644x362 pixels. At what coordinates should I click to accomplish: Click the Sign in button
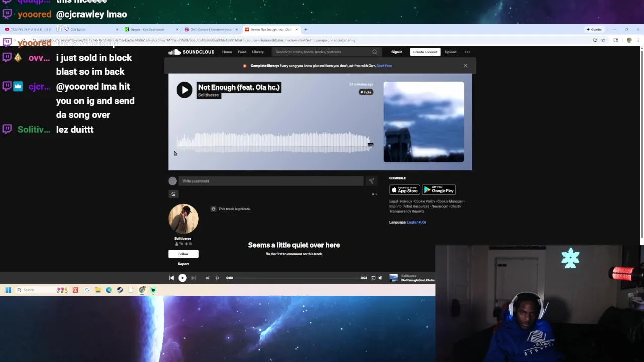(x=397, y=52)
